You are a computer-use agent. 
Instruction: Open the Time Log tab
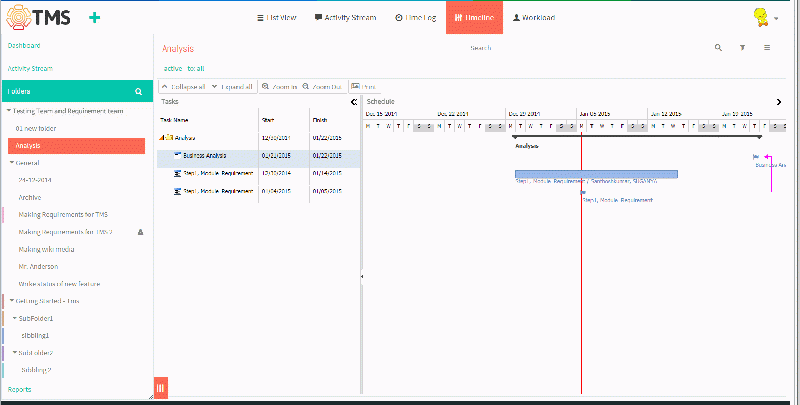pyautogui.click(x=416, y=17)
